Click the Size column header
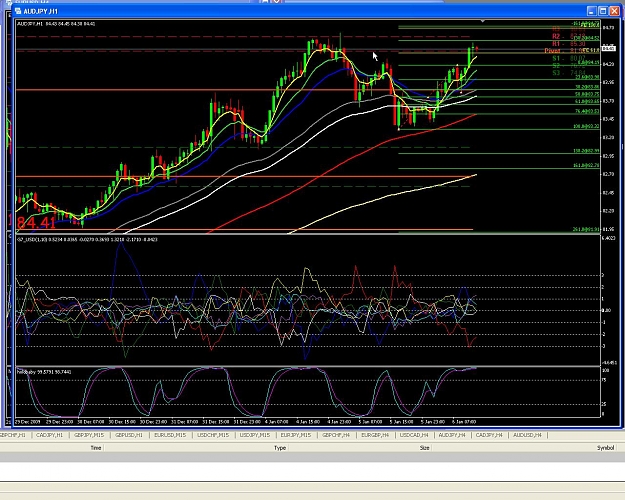625x500 pixels. (x=425, y=448)
